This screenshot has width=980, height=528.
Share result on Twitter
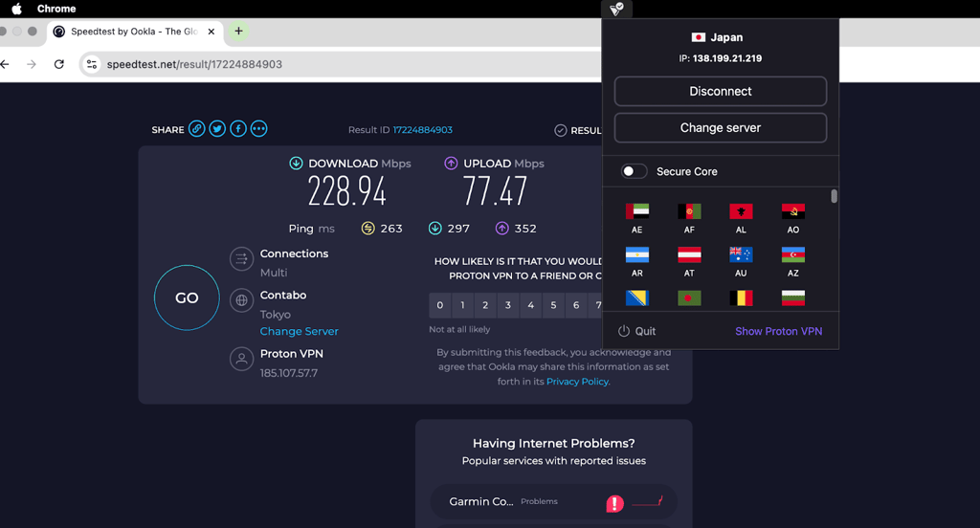(x=217, y=129)
